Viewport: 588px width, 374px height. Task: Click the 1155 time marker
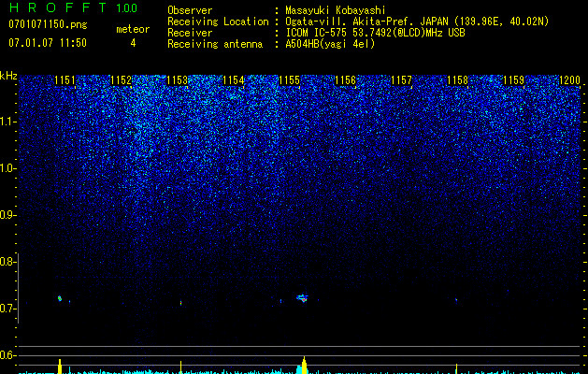pos(289,80)
